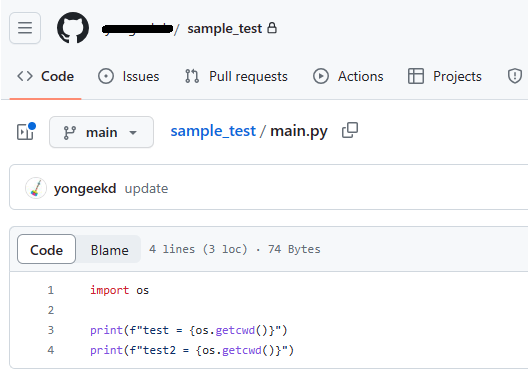This screenshot has width=528, height=386.
Task: Click the private lock icon by sample_test
Action: point(272,28)
